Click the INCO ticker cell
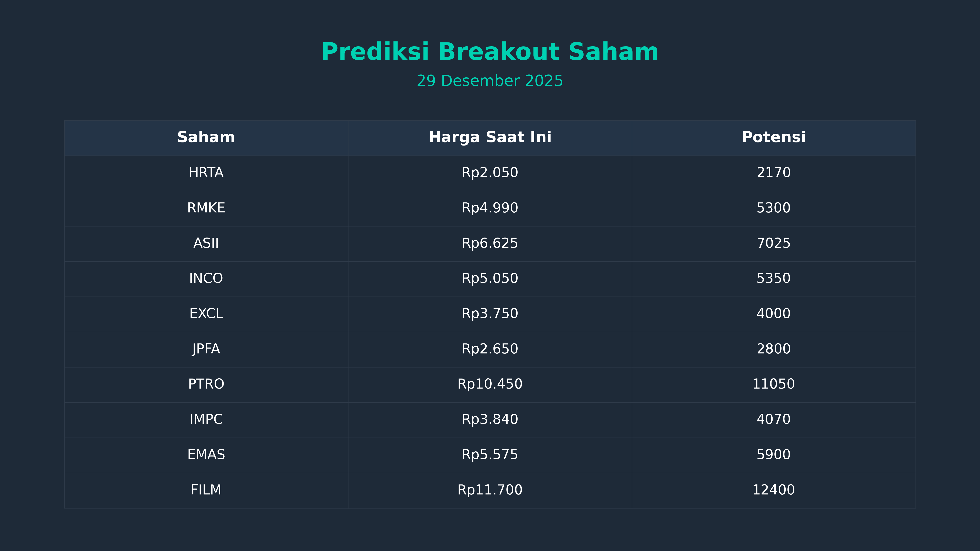980x551 pixels. (206, 278)
